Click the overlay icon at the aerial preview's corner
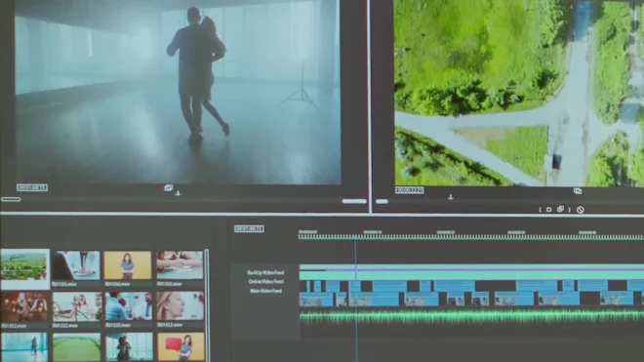Viewport: 644px width, 362px height. (x=578, y=191)
